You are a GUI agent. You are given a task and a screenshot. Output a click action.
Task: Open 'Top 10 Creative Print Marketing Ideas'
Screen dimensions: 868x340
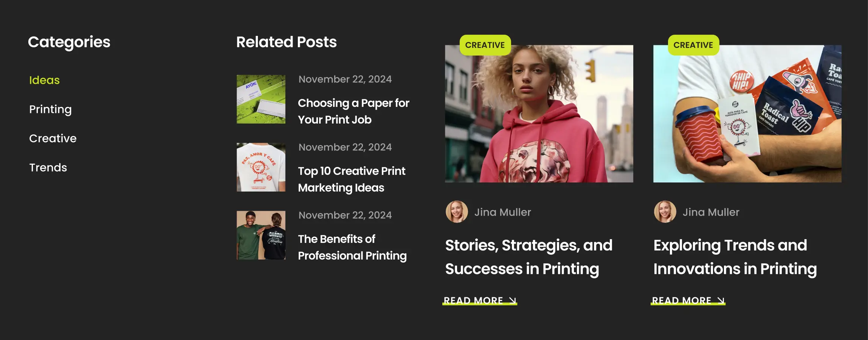tap(351, 179)
